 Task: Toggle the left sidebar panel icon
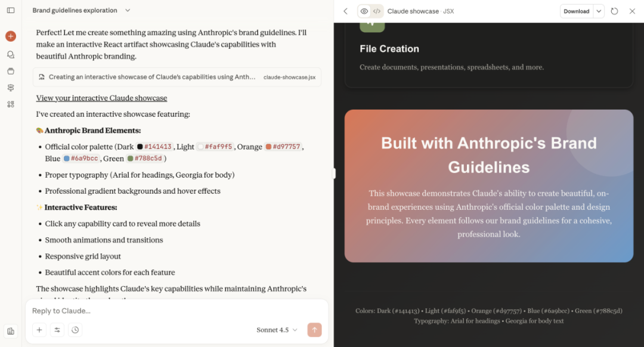[x=11, y=10]
